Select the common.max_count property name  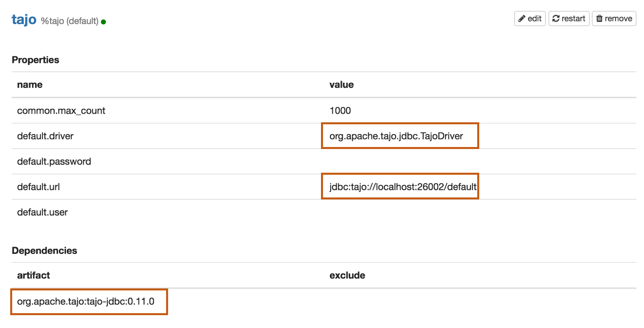(61, 111)
